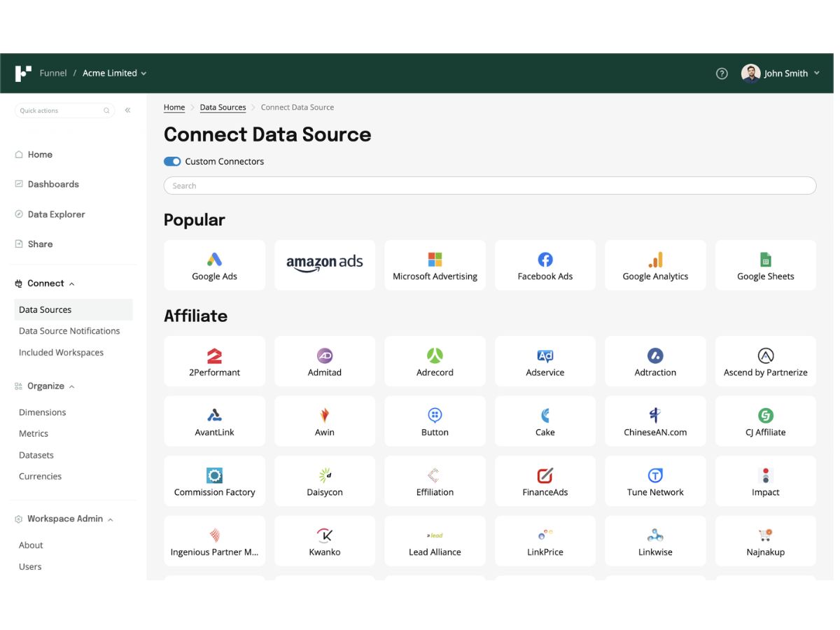Screen dimensions: 840x630
Task: Pick the Linkwise connector
Action: 655,541
